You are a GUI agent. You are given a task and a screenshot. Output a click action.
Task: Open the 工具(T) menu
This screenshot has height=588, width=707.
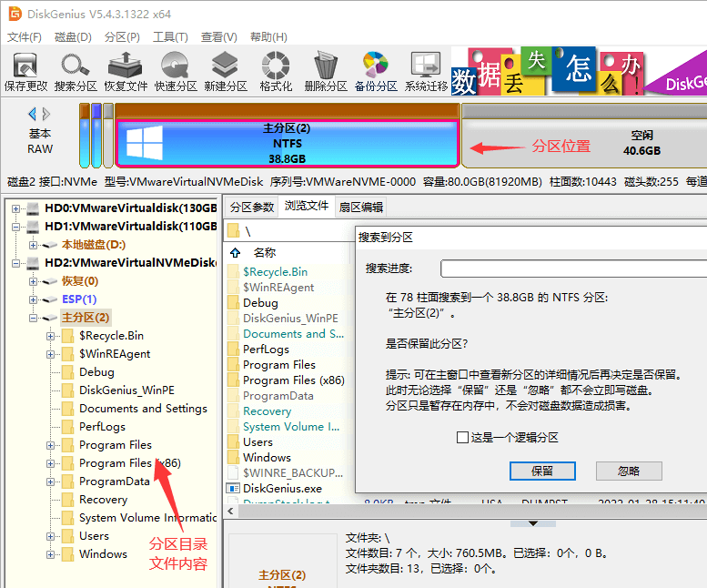click(x=169, y=37)
